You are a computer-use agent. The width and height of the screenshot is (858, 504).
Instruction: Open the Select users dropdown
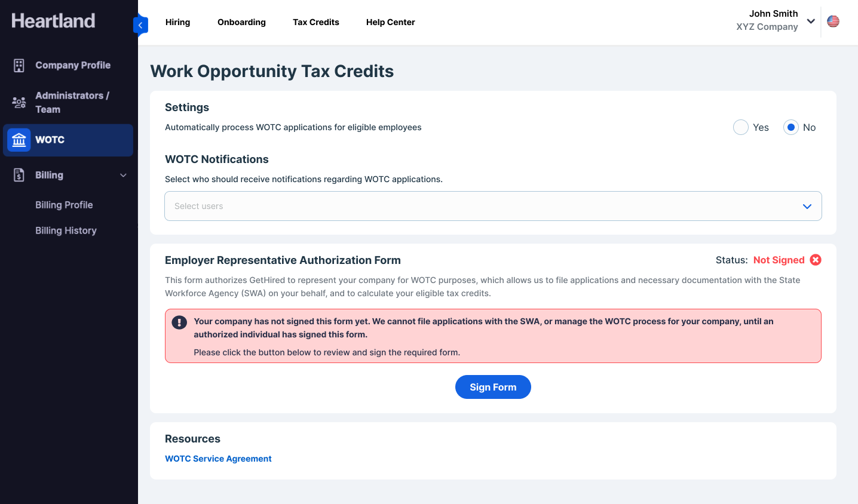[x=493, y=206]
